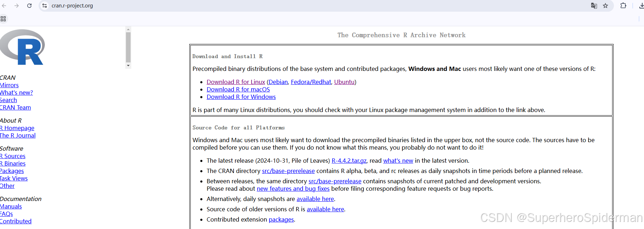
Task: Open the R Sources link
Action: click(x=13, y=156)
